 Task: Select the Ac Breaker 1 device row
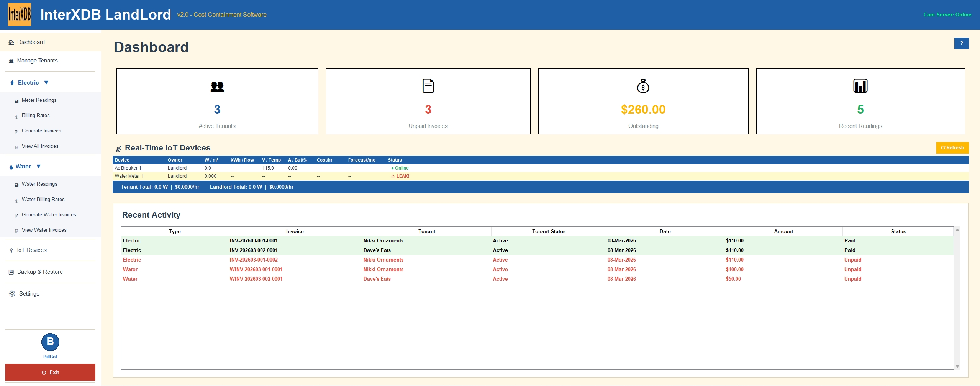click(x=541, y=168)
